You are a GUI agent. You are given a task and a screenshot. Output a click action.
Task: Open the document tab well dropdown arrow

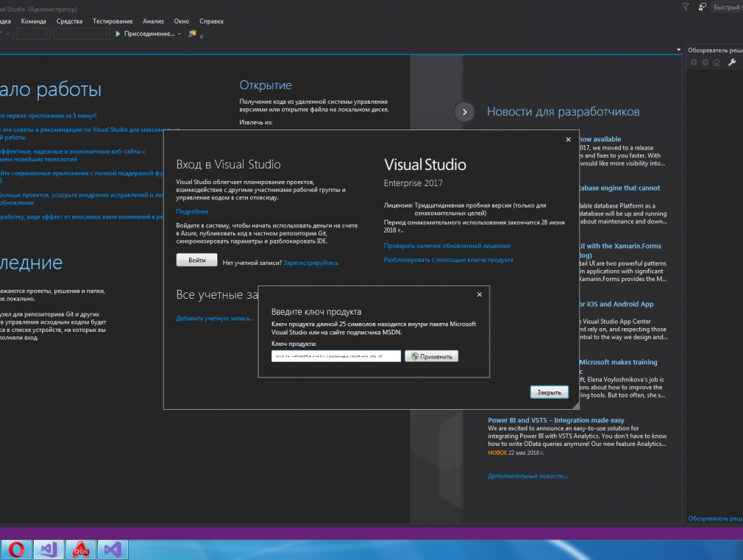click(678, 50)
